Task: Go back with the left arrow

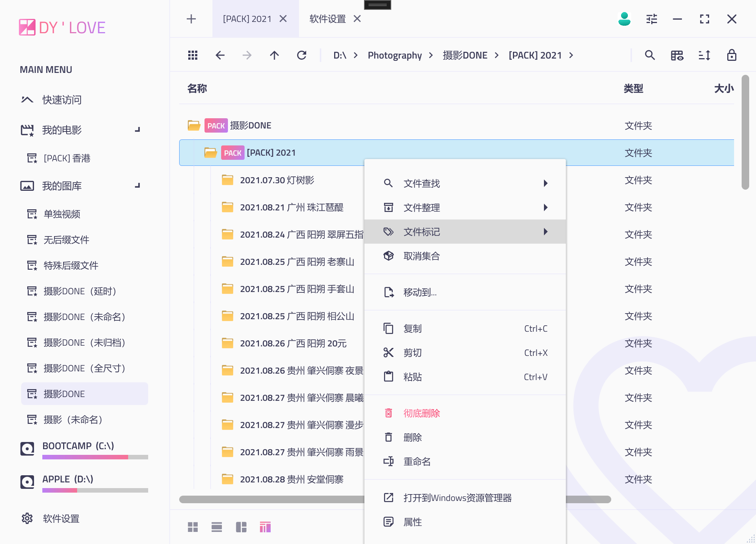Action: (220, 56)
